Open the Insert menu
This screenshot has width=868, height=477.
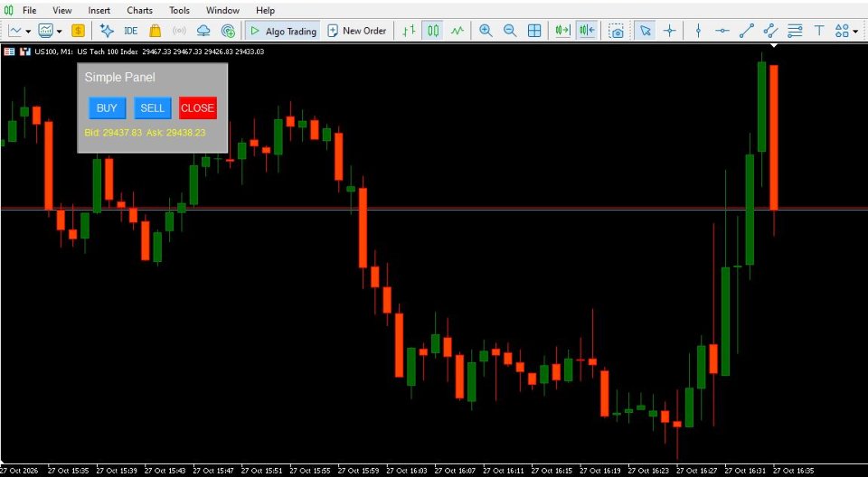tap(99, 10)
